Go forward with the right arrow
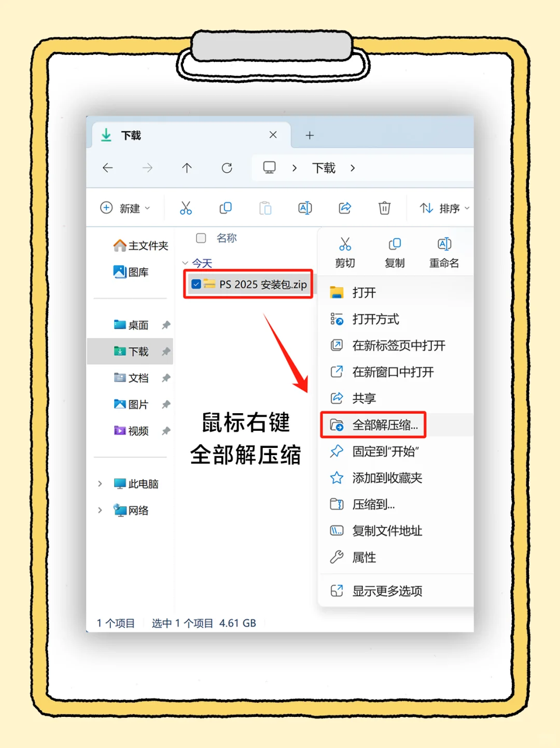 pos(147,168)
